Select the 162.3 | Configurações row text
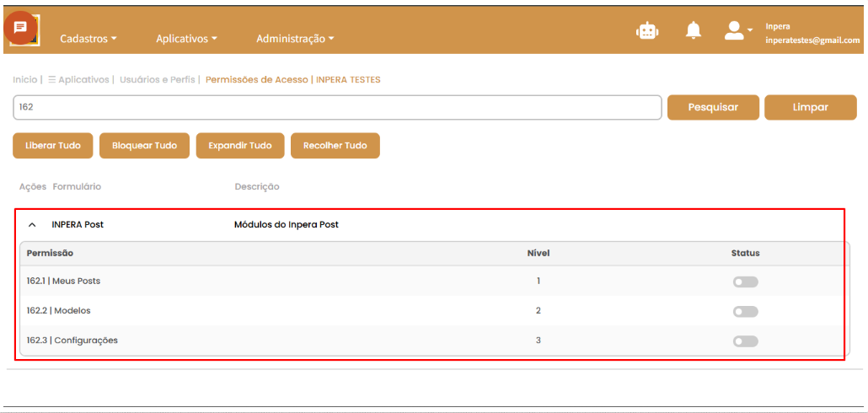This screenshot has height=413, width=868. [x=72, y=340]
